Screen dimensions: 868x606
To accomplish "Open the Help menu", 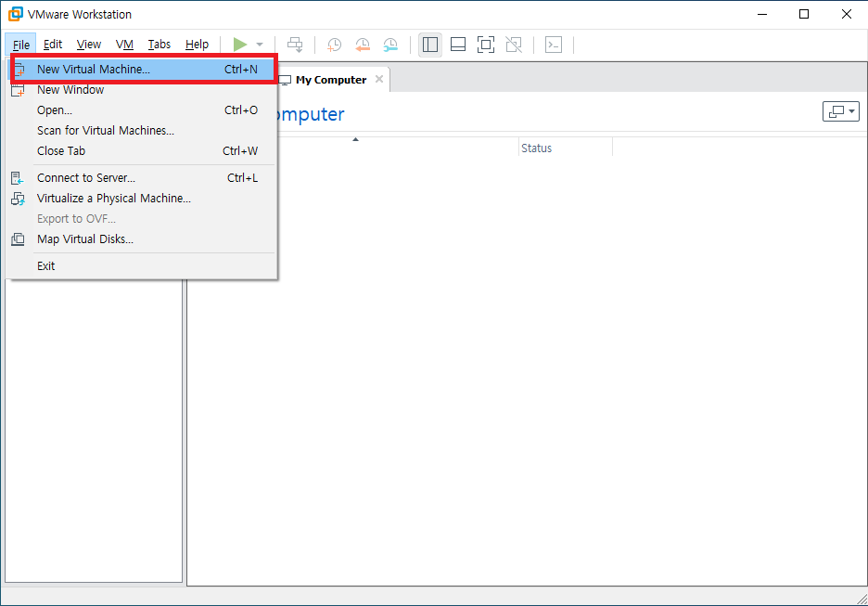I will tap(197, 45).
